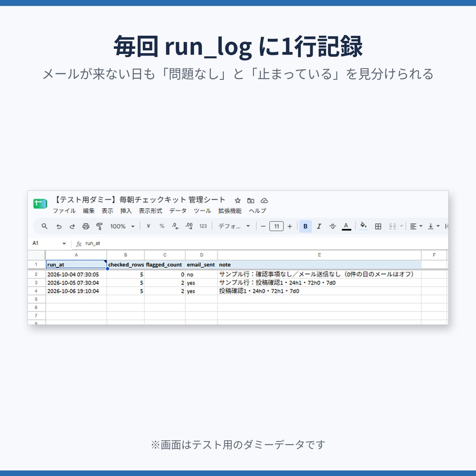476x476 pixels.
Task: Select row 5 header
Action: pyautogui.click(x=36, y=299)
